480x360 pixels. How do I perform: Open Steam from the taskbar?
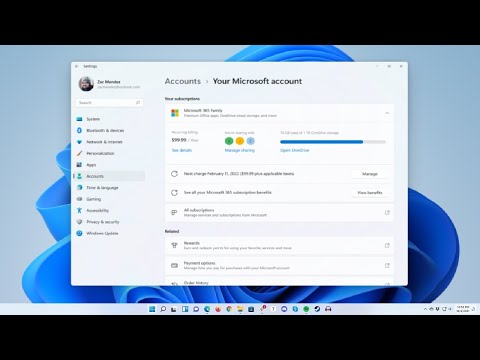(317, 309)
